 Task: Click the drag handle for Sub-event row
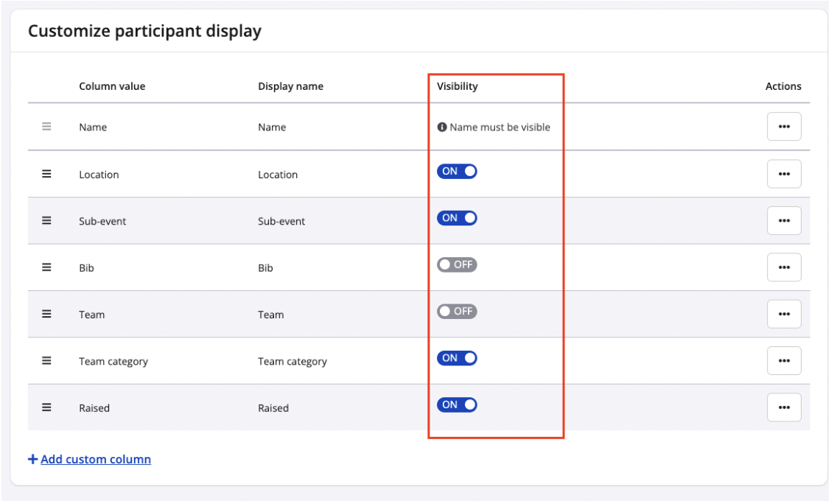click(x=46, y=220)
